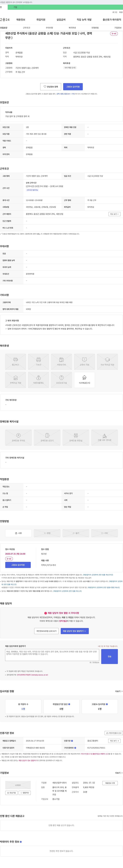Jump to 복리후생 section tab

pyautogui.click(x=72, y=28)
